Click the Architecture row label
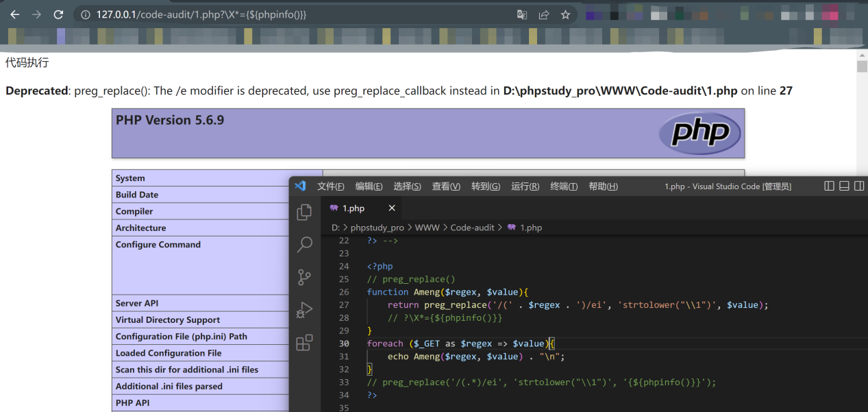This screenshot has height=412, width=868. 140,228
